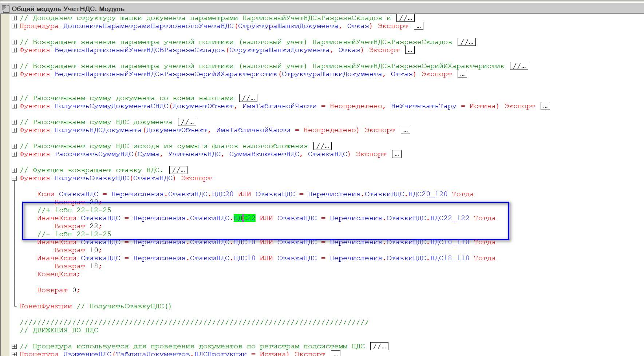Image resolution: width=644 pixels, height=356 pixels.
Task: Click the НДС22_122 enumeration value
Action: 450,218
